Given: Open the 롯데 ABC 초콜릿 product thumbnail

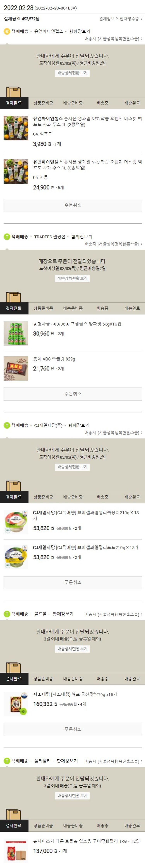Looking at the screenshot, I should (x=16, y=368).
